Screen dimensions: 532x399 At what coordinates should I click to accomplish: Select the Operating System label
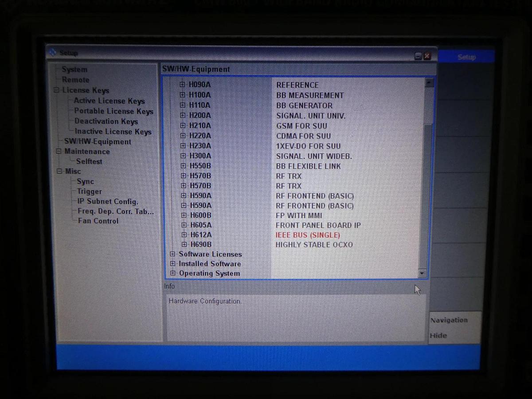(209, 274)
